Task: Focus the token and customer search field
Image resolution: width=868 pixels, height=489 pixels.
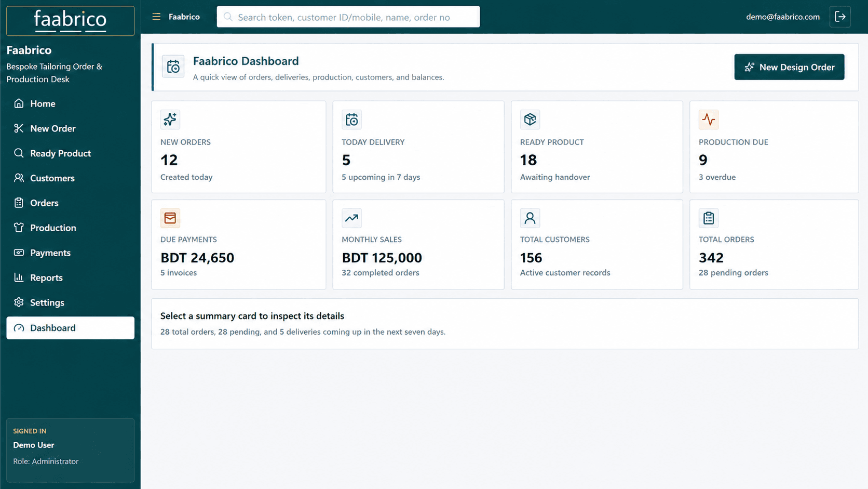Action: 348,17
